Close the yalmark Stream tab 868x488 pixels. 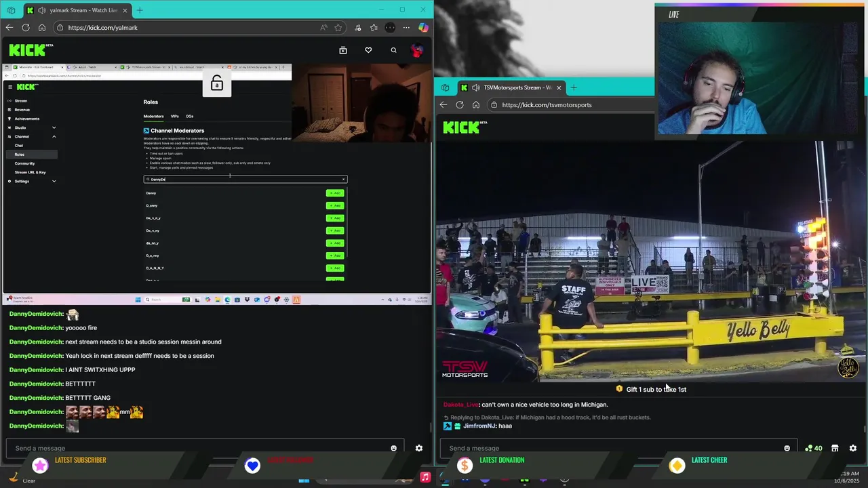coord(124,10)
